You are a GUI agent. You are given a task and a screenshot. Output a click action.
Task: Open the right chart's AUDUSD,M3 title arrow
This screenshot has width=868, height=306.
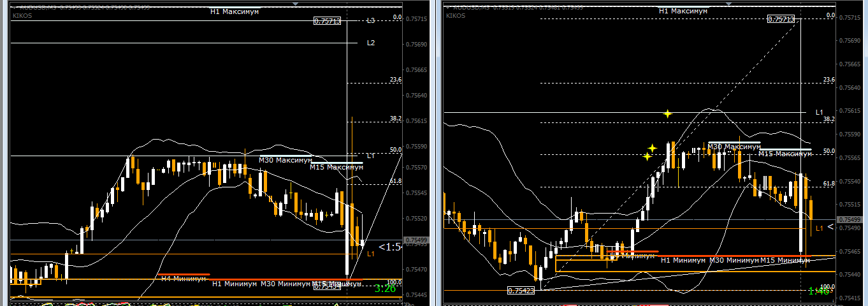tap(447, 7)
